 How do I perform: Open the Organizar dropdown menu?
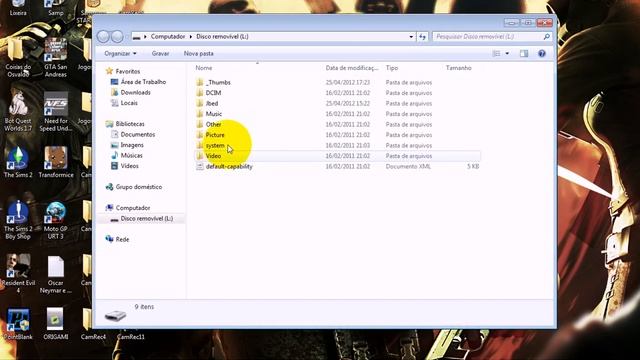click(x=120, y=53)
